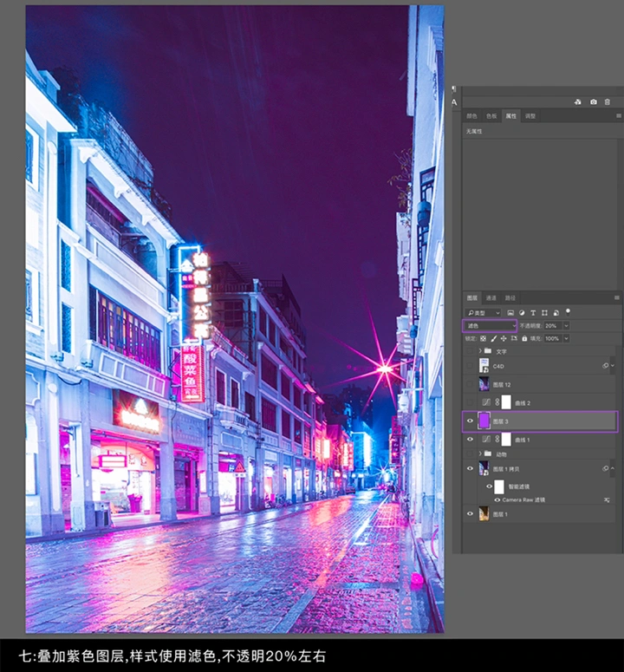
Task: Click the trash icon in properties panel
Action: point(608,102)
